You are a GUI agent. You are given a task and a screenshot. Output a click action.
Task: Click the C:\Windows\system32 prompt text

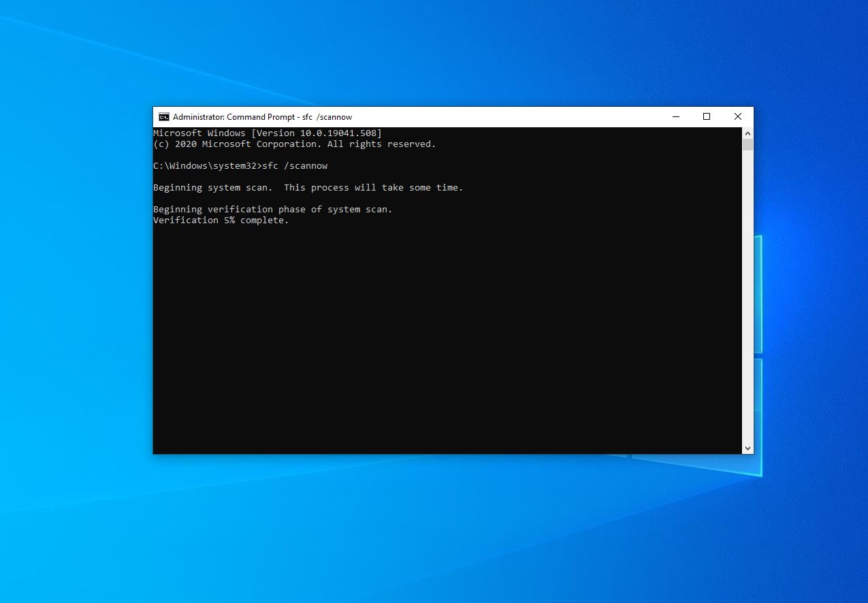[206, 165]
